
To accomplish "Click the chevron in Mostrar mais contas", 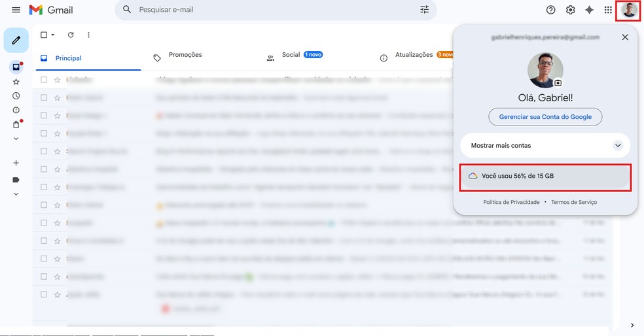I will 618,145.
